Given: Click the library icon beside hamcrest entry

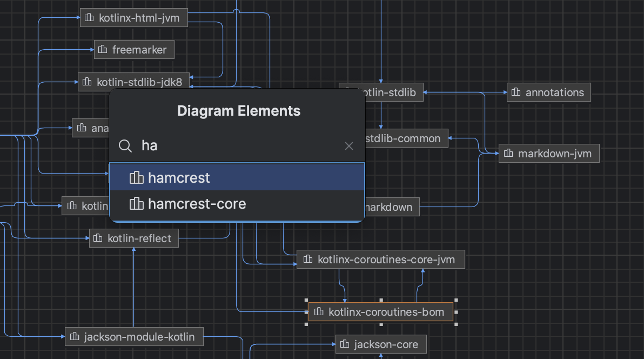Looking at the screenshot, I should click(137, 177).
